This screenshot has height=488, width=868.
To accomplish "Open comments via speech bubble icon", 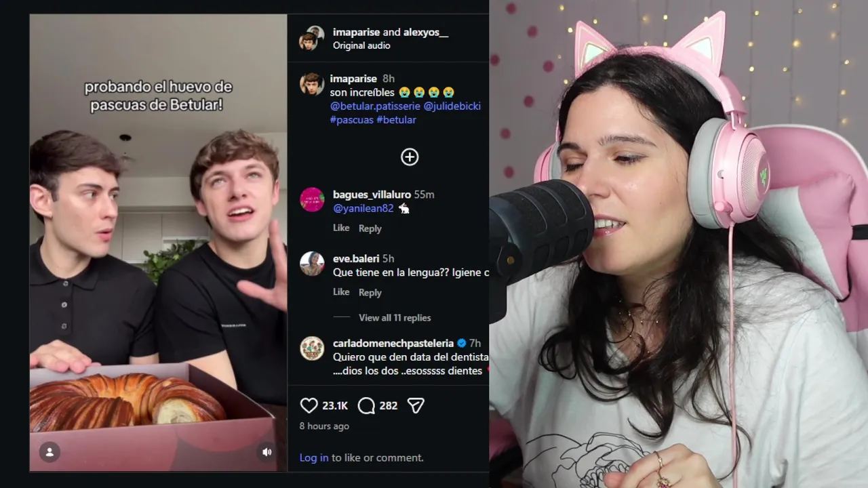I will [x=366, y=405].
